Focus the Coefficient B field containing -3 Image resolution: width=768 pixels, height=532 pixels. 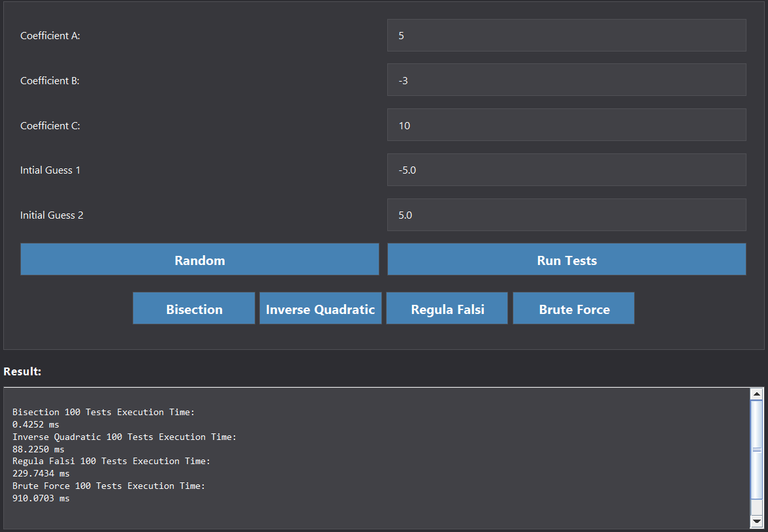pyautogui.click(x=566, y=80)
